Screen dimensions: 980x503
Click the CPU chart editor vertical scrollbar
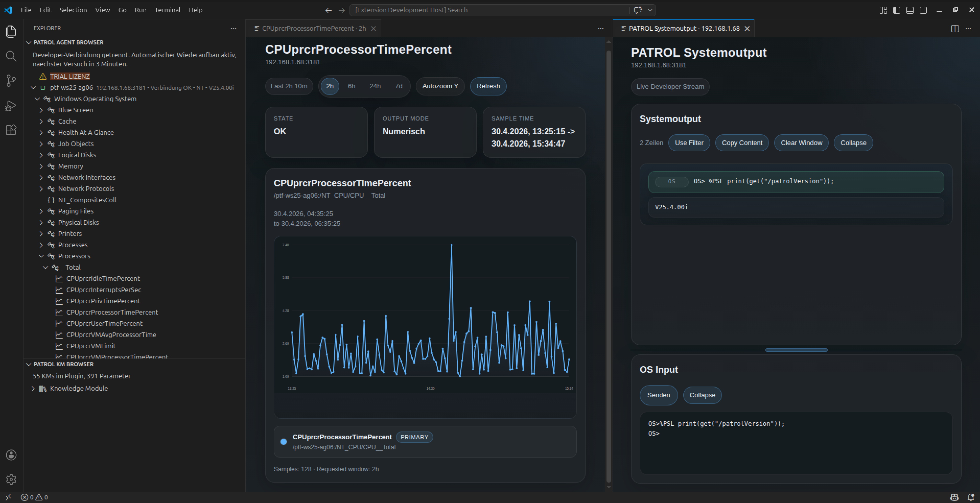pos(608,266)
